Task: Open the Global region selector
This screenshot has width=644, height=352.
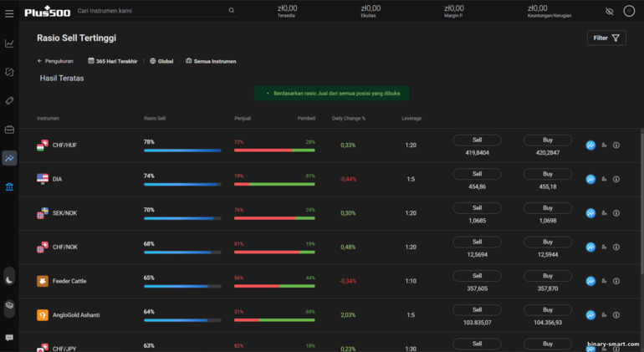Action: tap(161, 61)
